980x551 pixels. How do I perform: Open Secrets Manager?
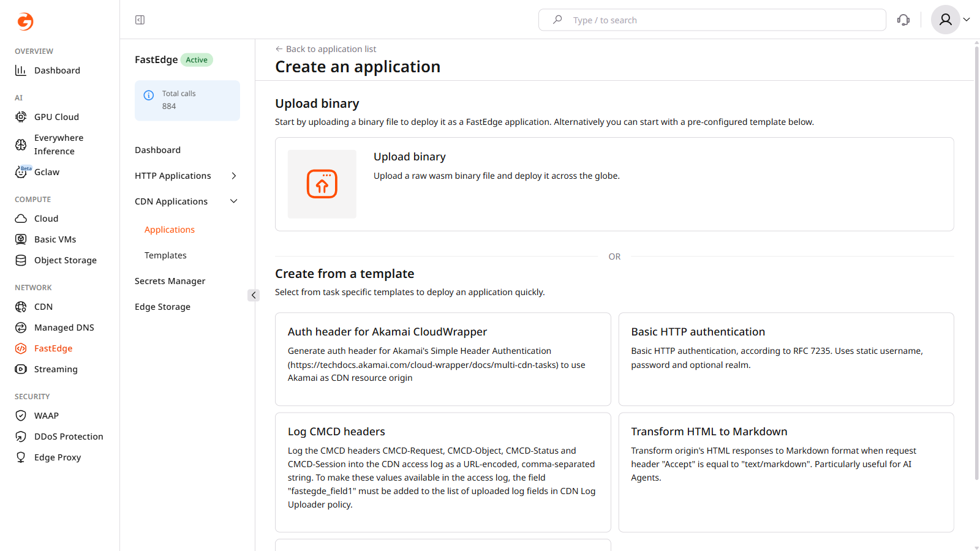coord(170,281)
